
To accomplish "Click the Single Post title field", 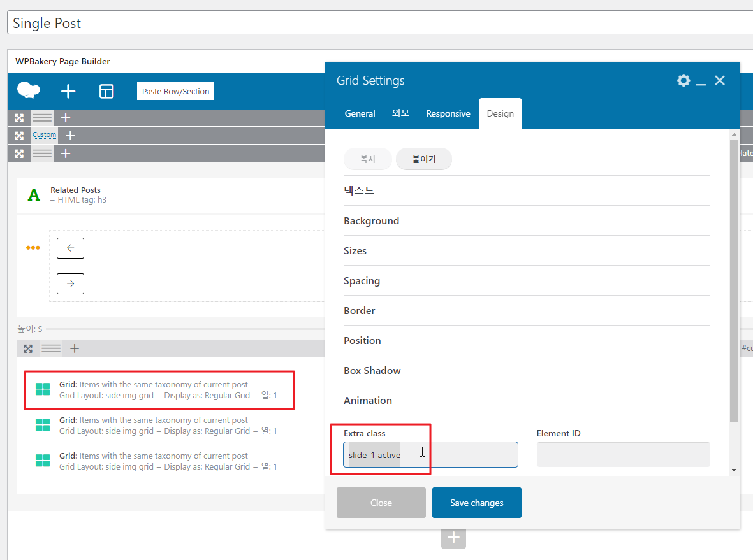I will (x=379, y=22).
